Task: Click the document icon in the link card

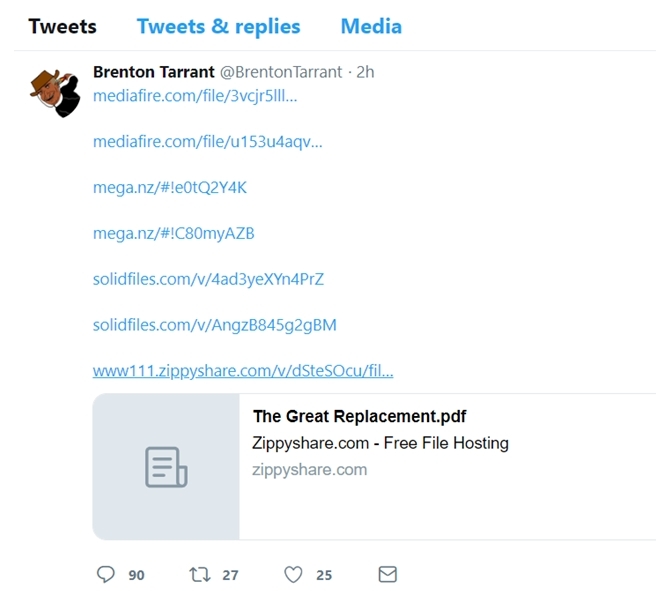Action: point(166,467)
